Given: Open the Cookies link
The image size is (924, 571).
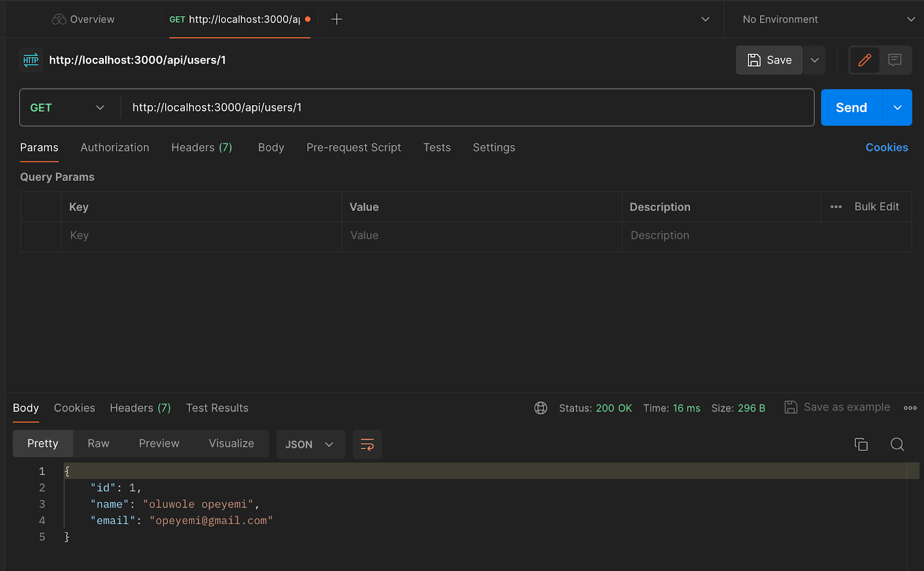Looking at the screenshot, I should click(x=886, y=147).
